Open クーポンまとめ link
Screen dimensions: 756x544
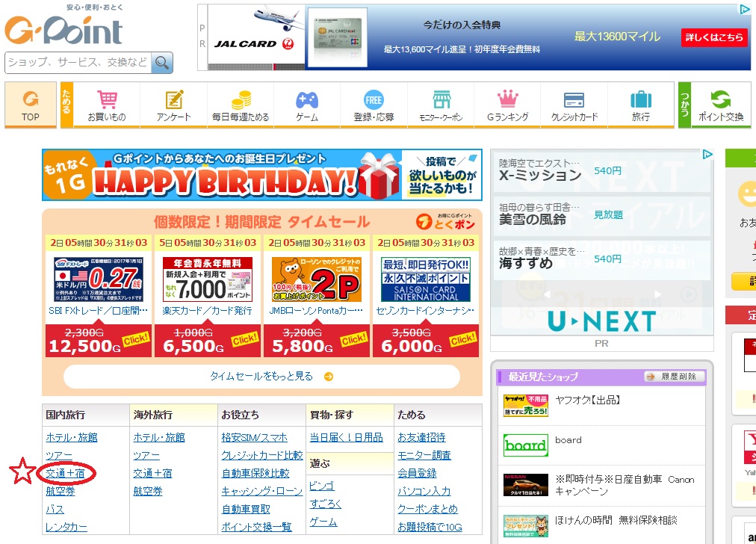(x=427, y=510)
